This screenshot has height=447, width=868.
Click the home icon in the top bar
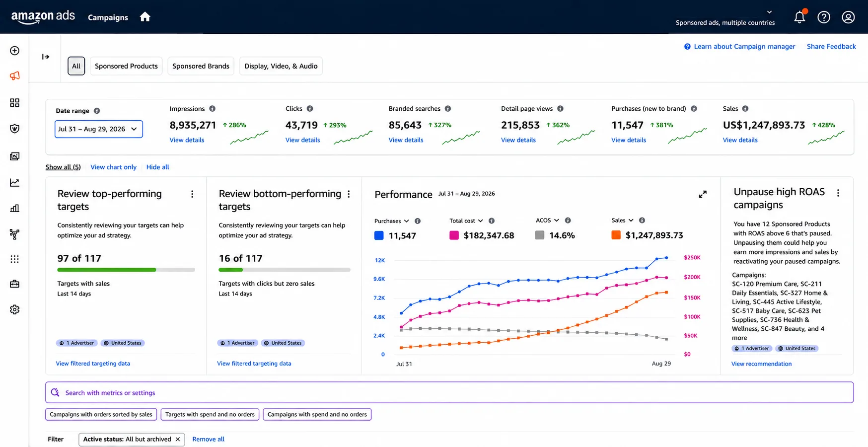[x=145, y=17]
